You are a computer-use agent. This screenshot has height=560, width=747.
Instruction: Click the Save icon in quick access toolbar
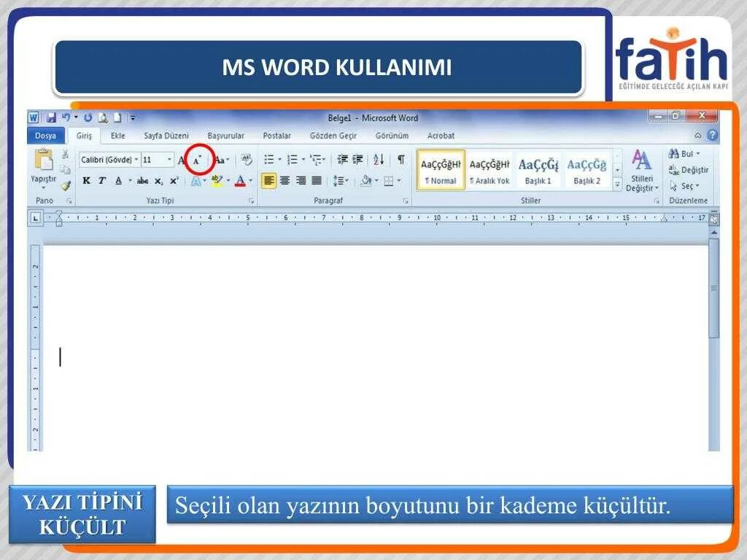pyautogui.click(x=51, y=117)
